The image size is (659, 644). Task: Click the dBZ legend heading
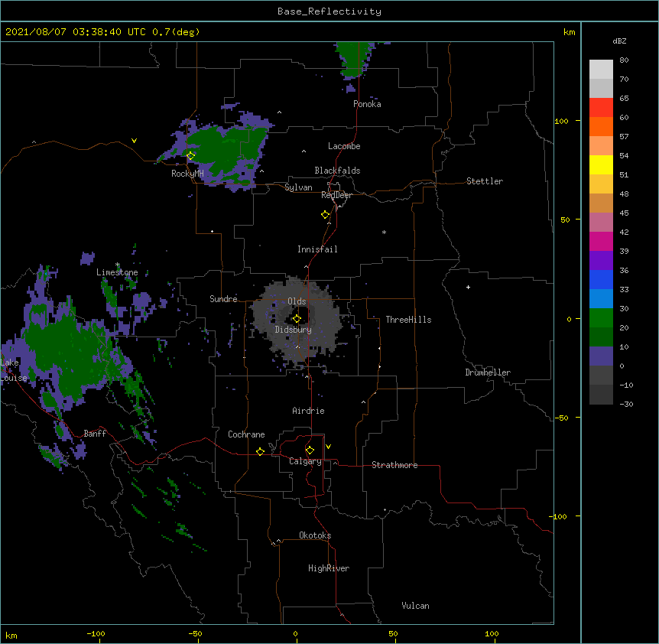(x=619, y=41)
